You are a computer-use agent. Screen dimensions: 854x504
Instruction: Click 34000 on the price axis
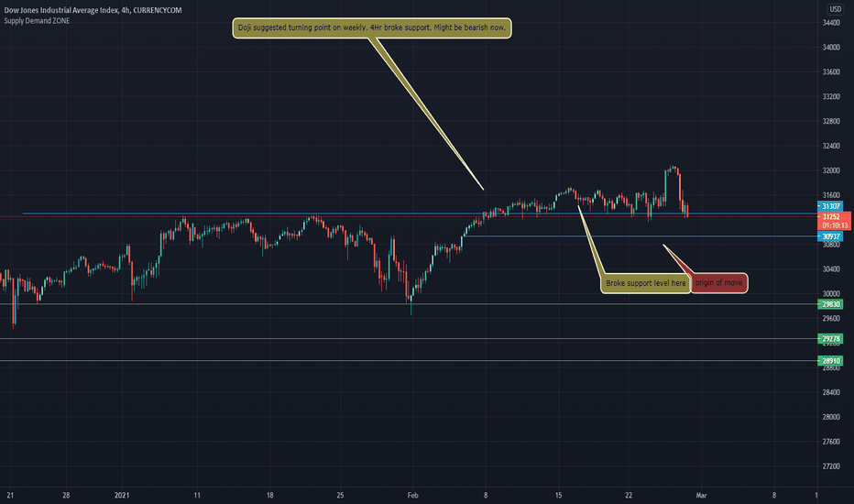click(830, 48)
